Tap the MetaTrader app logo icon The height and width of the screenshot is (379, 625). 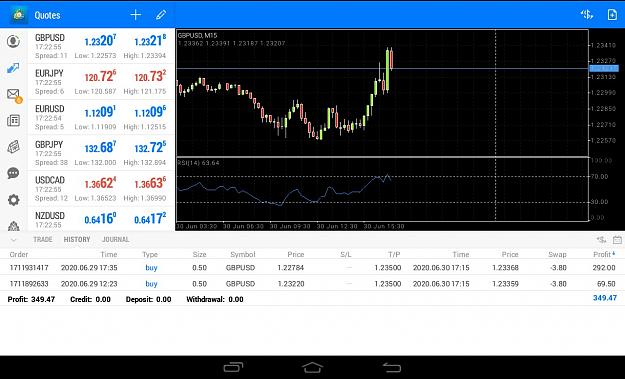coord(19,15)
